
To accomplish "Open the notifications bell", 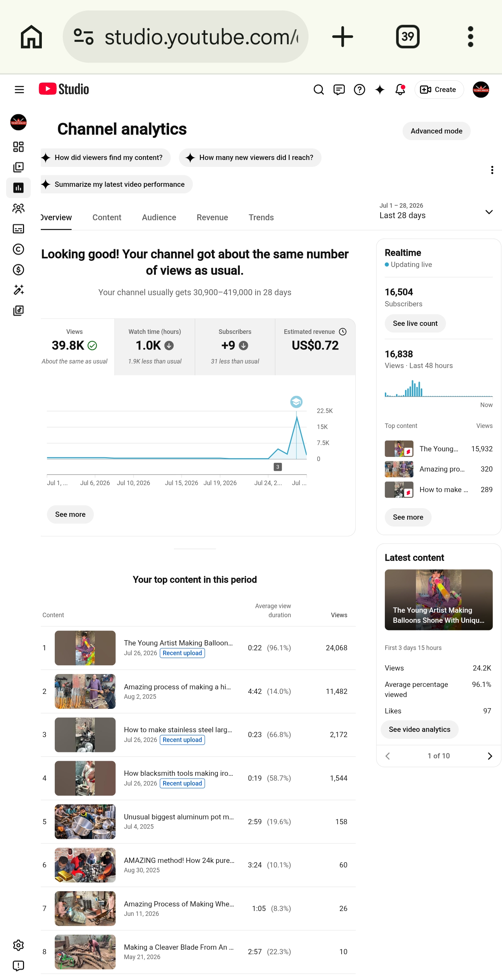I will [400, 90].
